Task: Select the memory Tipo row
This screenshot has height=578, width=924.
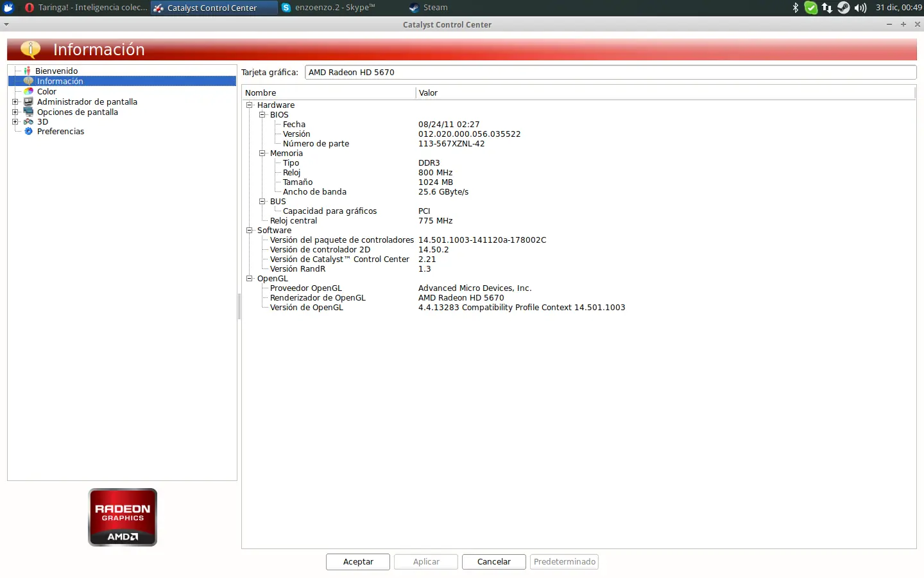Action: pos(577,162)
